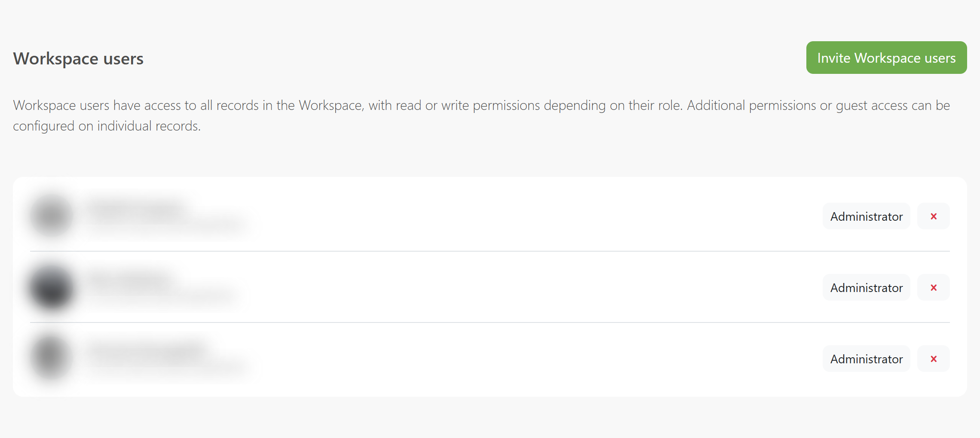This screenshot has width=980, height=438.
Task: Click empty middle area of second user row
Action: coord(516,287)
